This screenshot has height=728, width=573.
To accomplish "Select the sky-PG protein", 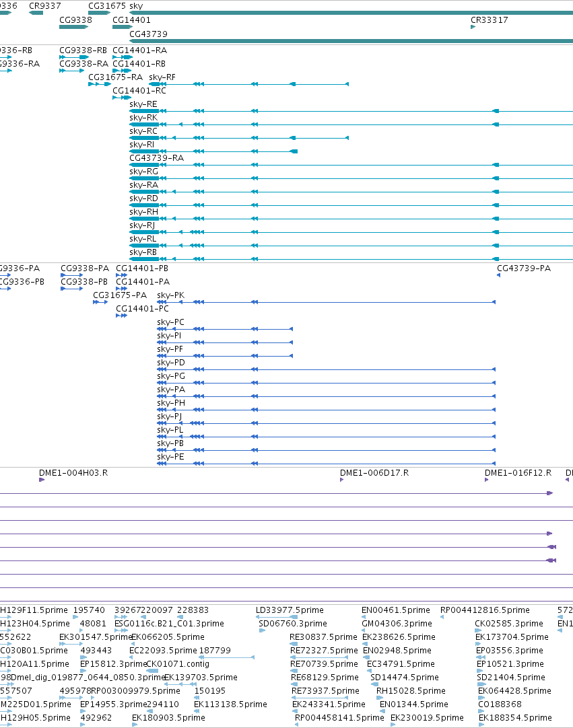I will tap(171, 376).
